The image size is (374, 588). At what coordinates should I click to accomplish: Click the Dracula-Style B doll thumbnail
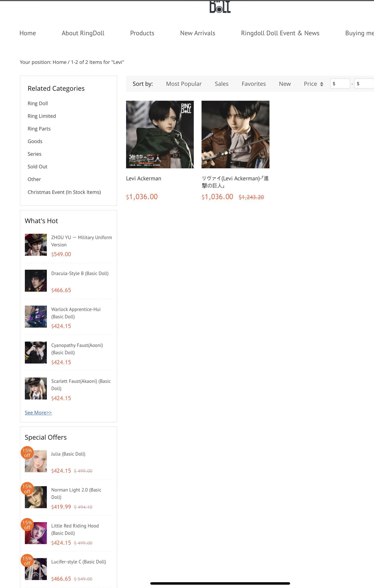(x=36, y=281)
